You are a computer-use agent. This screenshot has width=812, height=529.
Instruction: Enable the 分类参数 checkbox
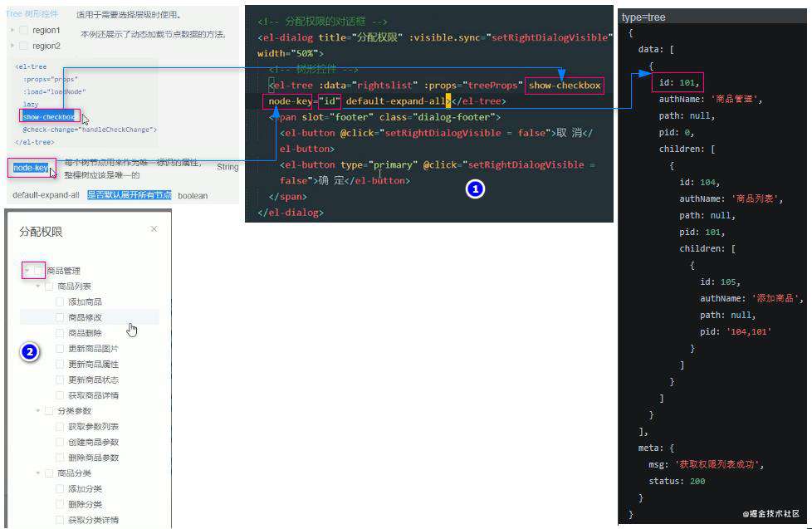49,411
